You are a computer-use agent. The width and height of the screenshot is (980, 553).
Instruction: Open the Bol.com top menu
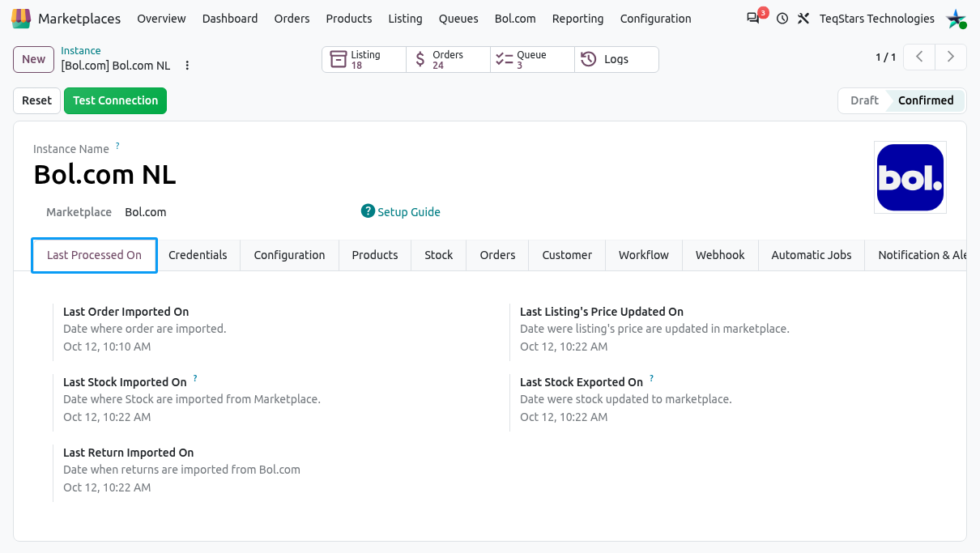click(x=515, y=19)
